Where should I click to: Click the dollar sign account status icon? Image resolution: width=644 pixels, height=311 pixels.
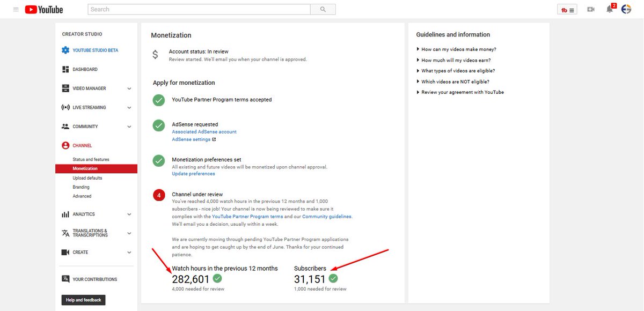point(156,55)
